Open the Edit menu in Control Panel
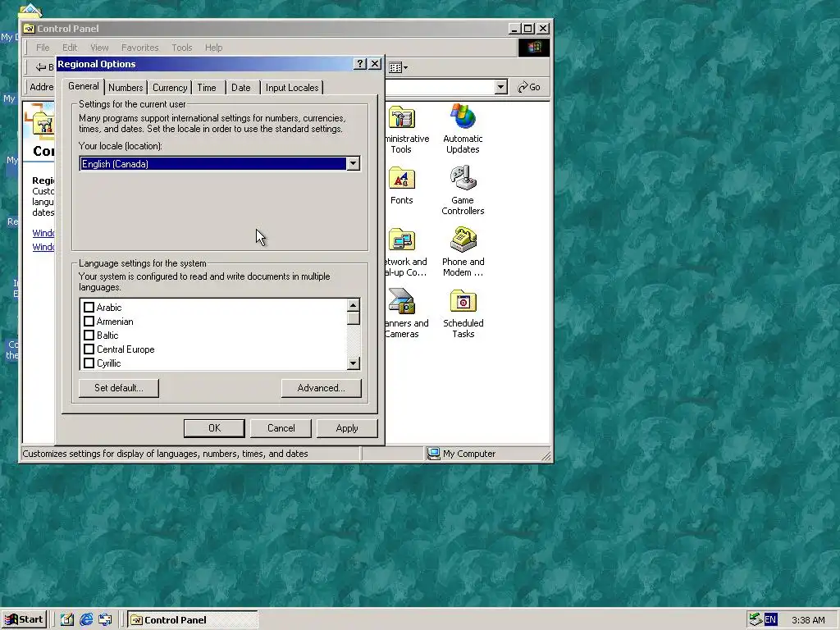 [x=70, y=48]
